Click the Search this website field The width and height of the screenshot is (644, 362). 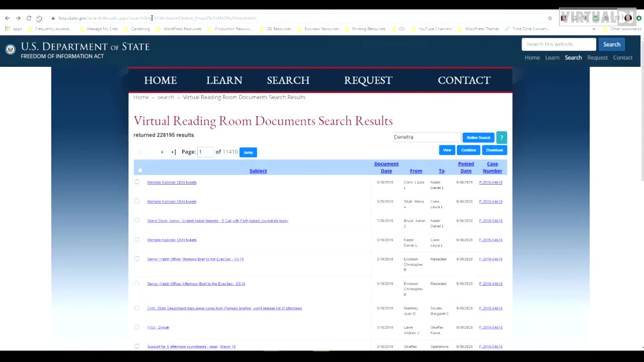[559, 44]
